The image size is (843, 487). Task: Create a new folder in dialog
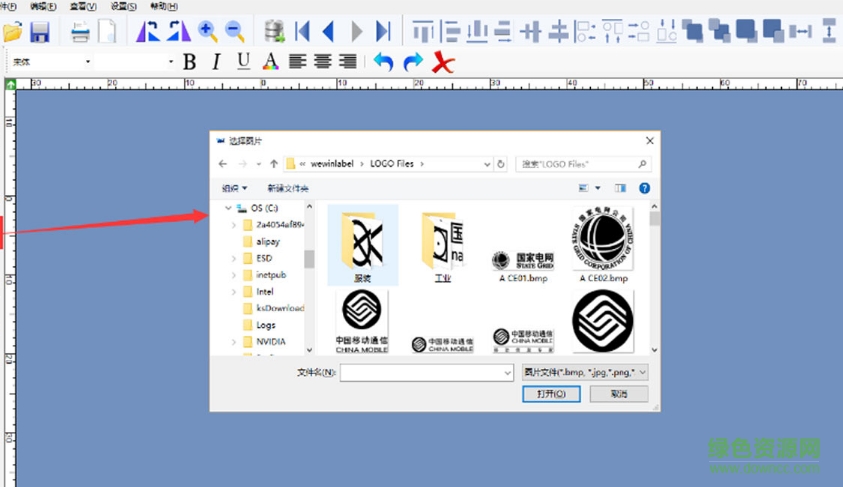click(288, 188)
